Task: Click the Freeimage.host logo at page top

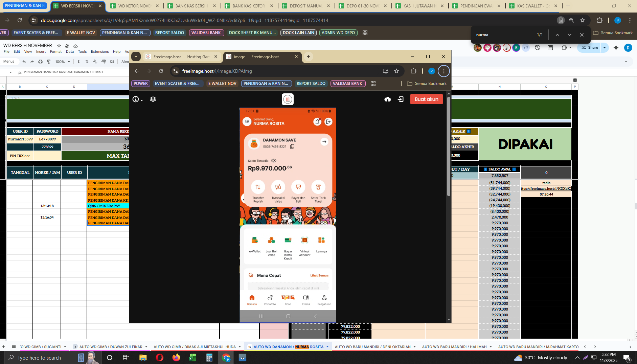Action: coord(288,99)
